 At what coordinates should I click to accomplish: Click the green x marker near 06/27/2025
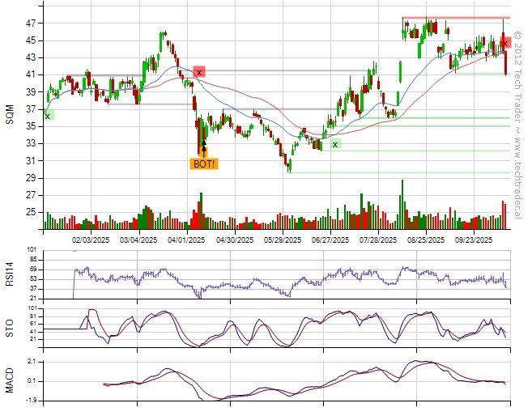pos(334,144)
